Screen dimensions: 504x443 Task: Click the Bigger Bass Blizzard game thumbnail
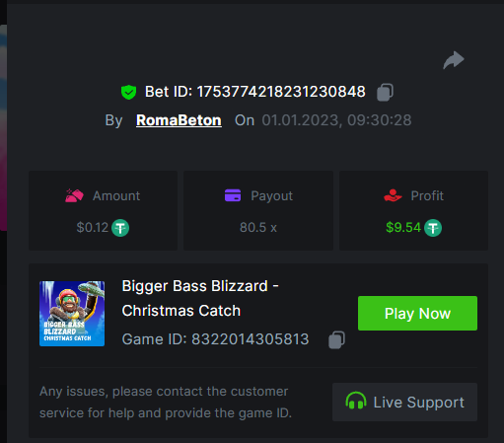click(72, 314)
